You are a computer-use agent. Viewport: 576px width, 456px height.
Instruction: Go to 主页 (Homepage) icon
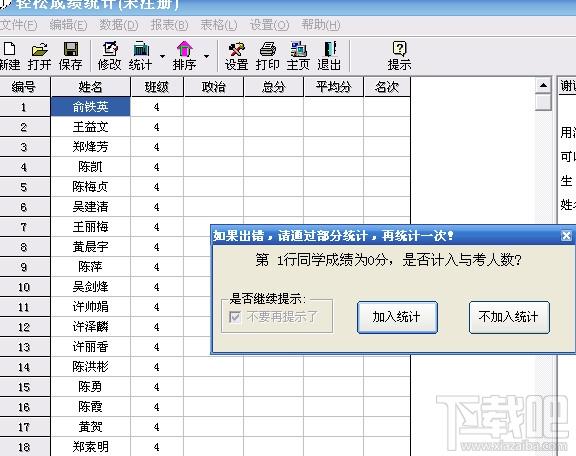[298, 56]
